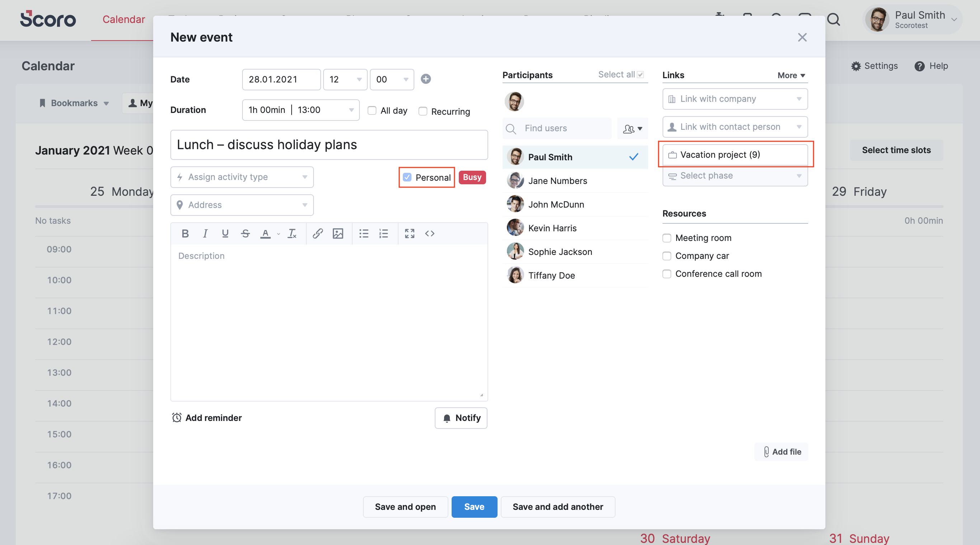Image resolution: width=980 pixels, height=545 pixels.
Task: Clear text formatting in the description
Action: point(292,233)
